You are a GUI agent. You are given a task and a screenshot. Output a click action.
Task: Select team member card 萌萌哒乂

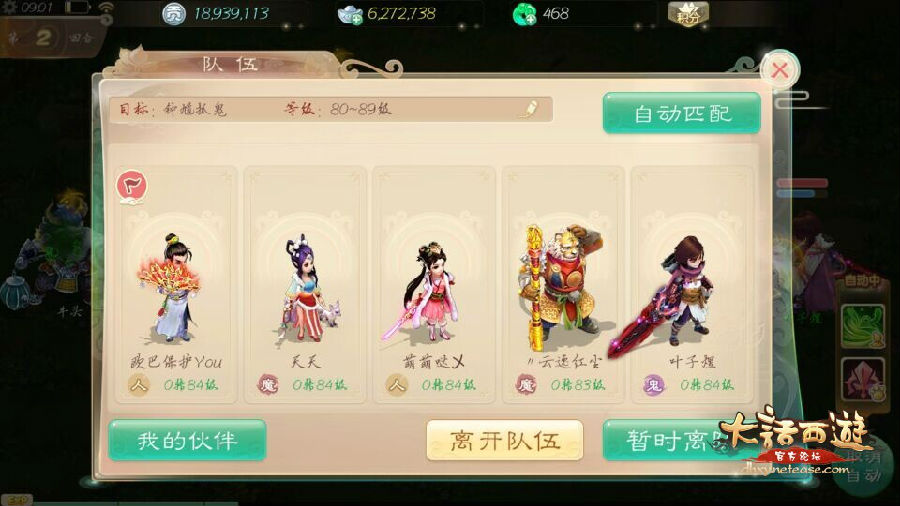[434, 285]
